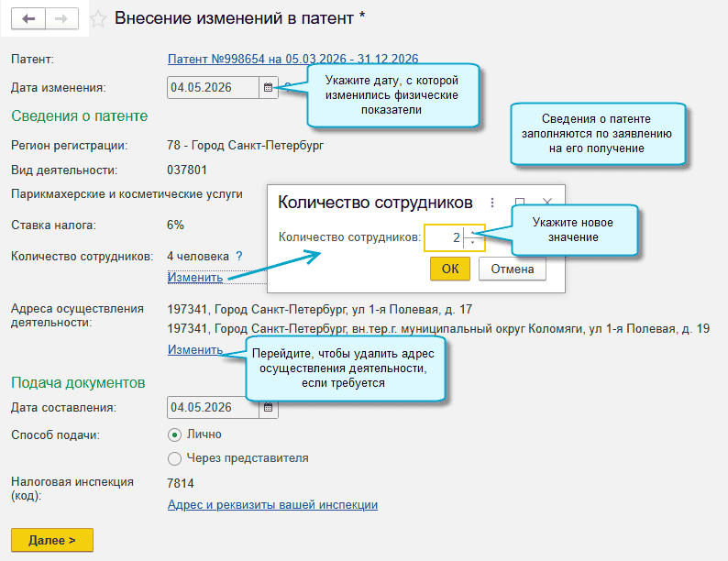Click the question mark help icon
The height and width of the screenshot is (561, 728).
(239, 257)
